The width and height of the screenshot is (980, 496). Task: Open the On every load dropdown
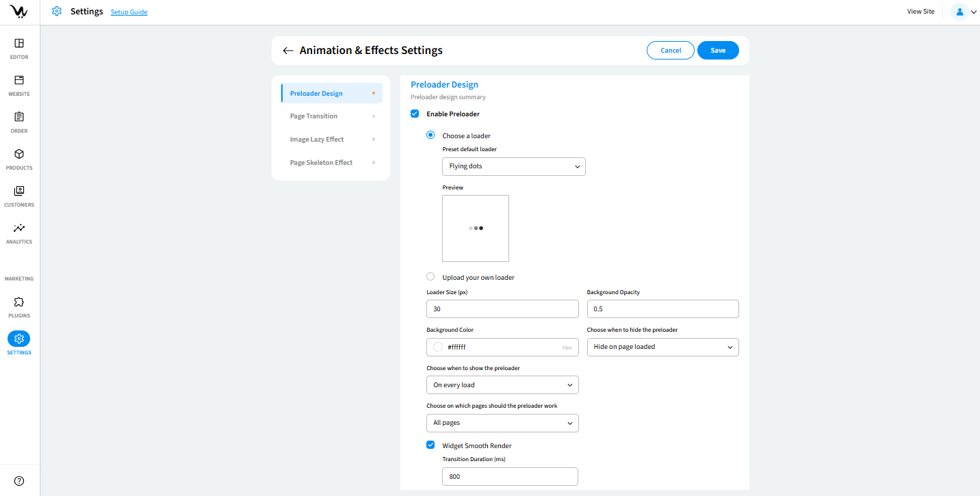click(502, 385)
